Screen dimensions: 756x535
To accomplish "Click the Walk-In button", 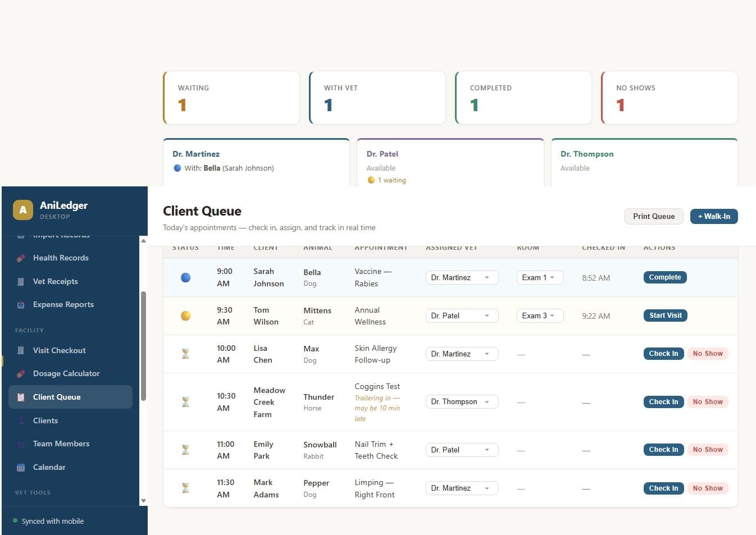I will [714, 216].
